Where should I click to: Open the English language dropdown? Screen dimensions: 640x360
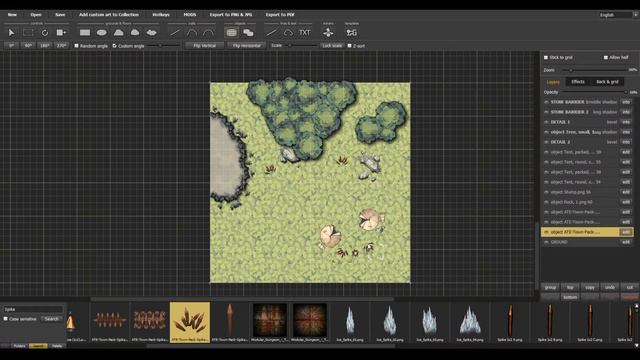pyautogui.click(x=618, y=15)
